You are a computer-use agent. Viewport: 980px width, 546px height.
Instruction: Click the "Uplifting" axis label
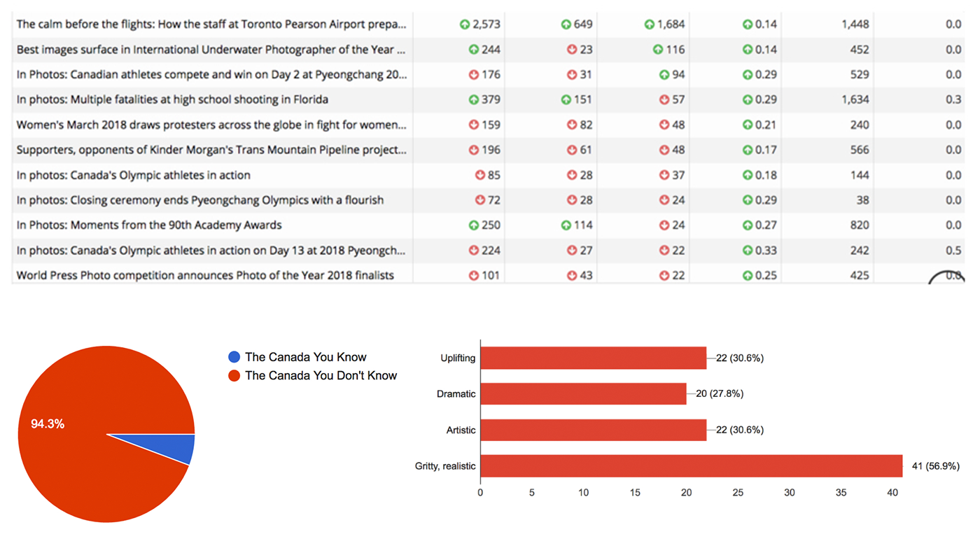(458, 358)
